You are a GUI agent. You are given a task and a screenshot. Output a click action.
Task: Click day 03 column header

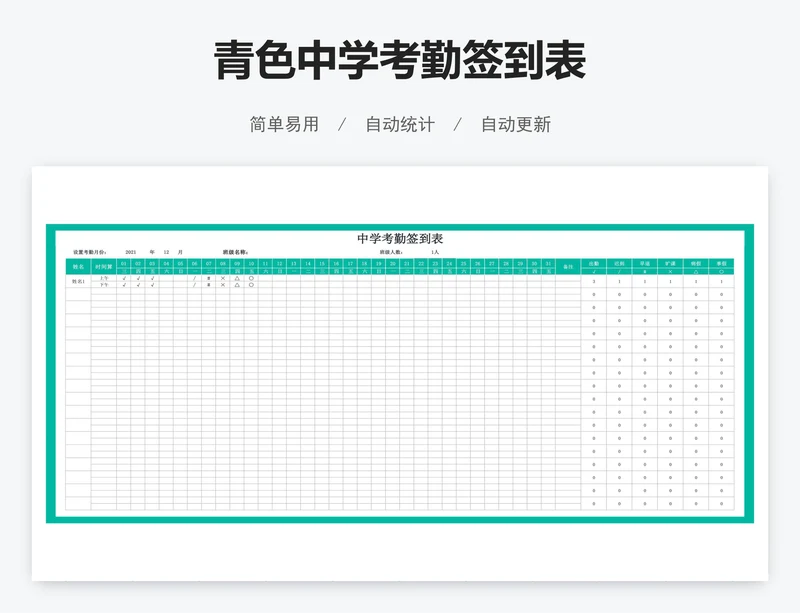[152, 263]
